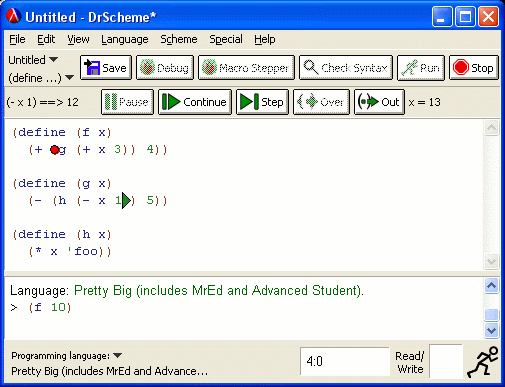Image resolution: width=505 pixels, height=387 pixels.
Task: Click the red breakpoint dot before g
Action: coord(55,150)
